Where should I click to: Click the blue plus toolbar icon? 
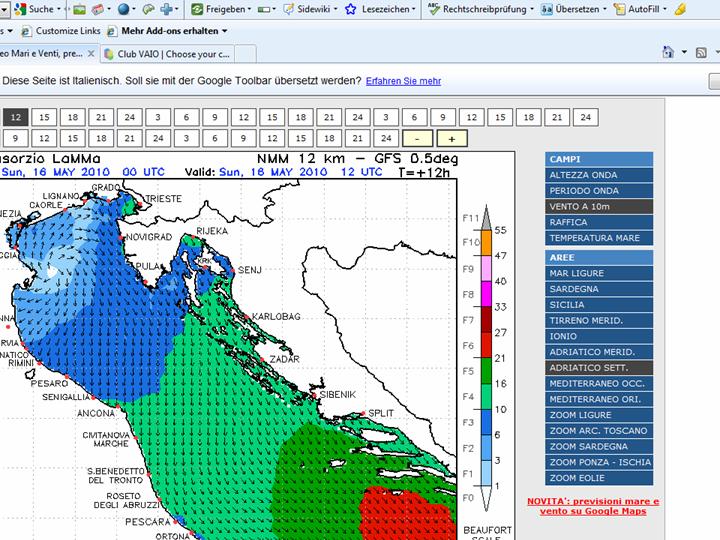point(166,9)
